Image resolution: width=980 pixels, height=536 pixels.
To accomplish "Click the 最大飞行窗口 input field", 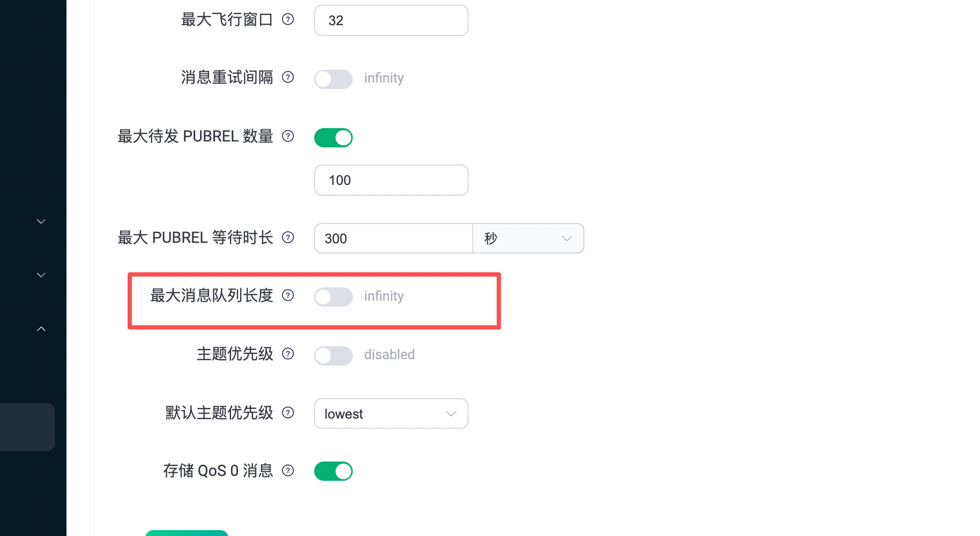I will [x=391, y=21].
